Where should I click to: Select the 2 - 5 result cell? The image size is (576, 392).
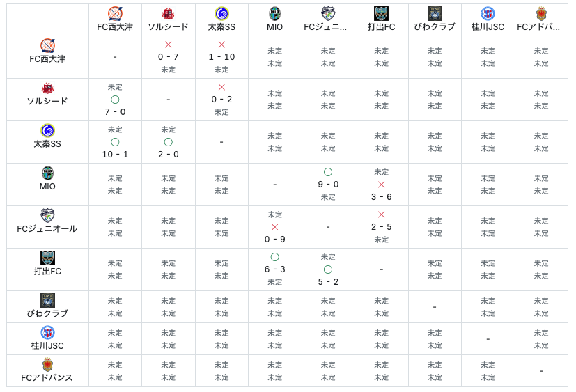[x=381, y=227]
